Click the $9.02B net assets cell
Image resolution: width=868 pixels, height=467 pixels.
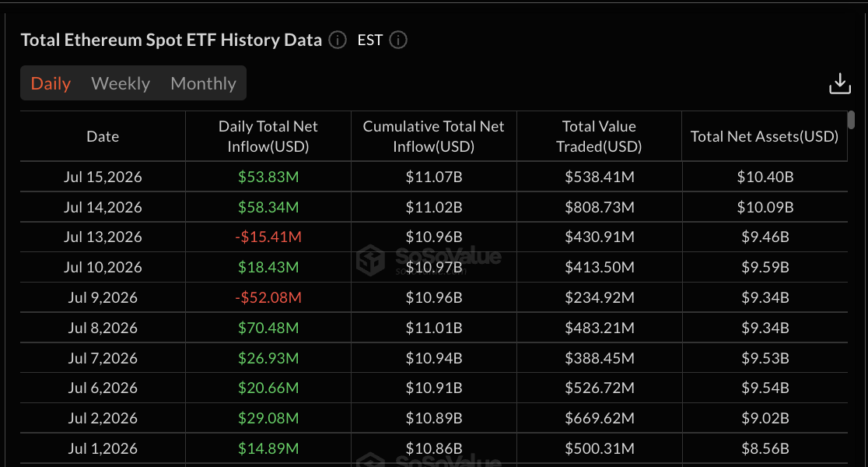[765, 418]
